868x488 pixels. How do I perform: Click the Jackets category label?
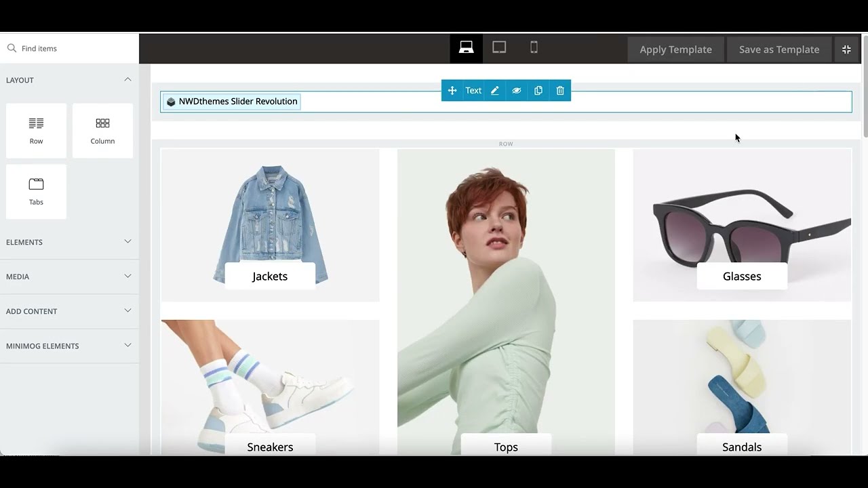point(270,277)
